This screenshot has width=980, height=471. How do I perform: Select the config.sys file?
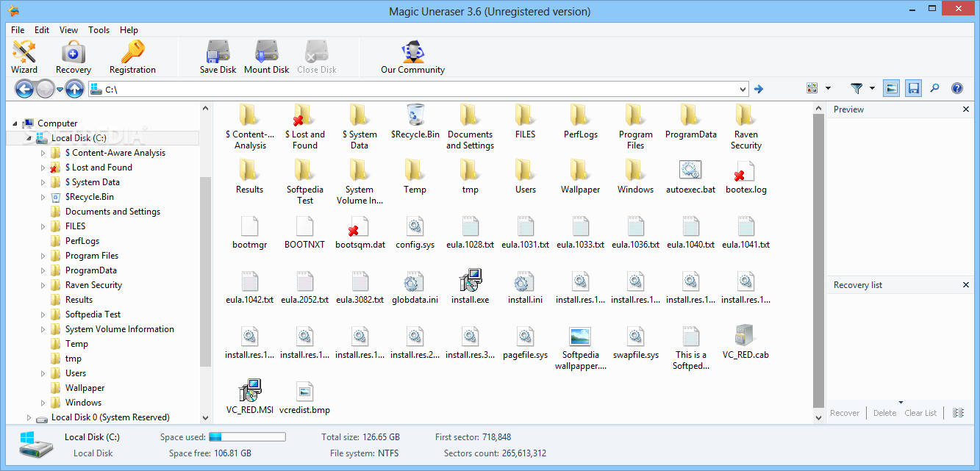pos(415,231)
